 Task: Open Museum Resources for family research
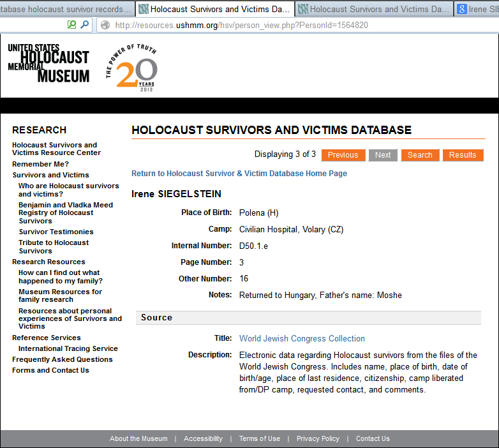coord(61,295)
